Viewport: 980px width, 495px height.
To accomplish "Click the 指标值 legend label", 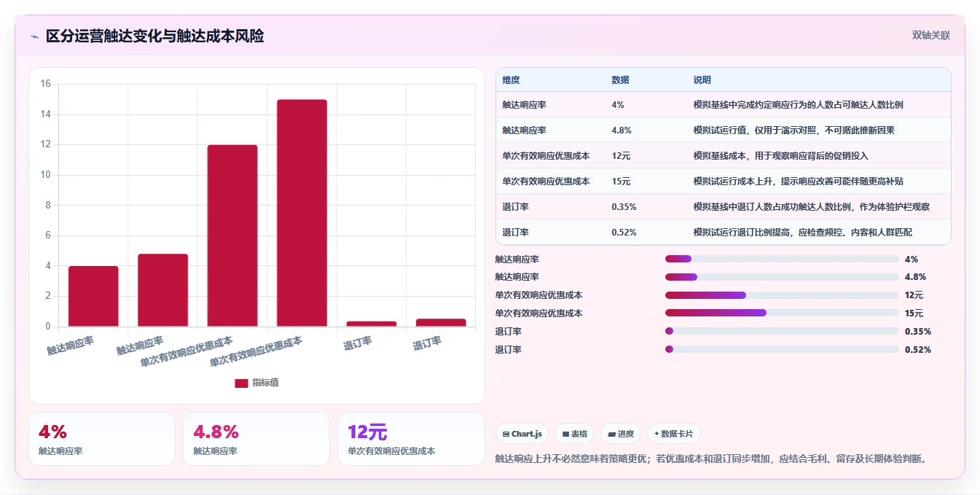I will [x=265, y=383].
